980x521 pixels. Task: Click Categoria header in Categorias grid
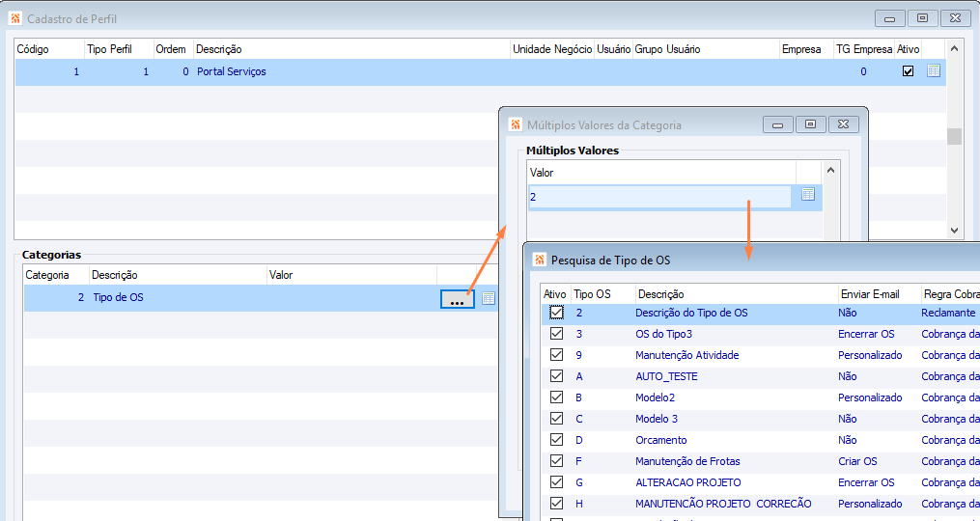(x=56, y=275)
